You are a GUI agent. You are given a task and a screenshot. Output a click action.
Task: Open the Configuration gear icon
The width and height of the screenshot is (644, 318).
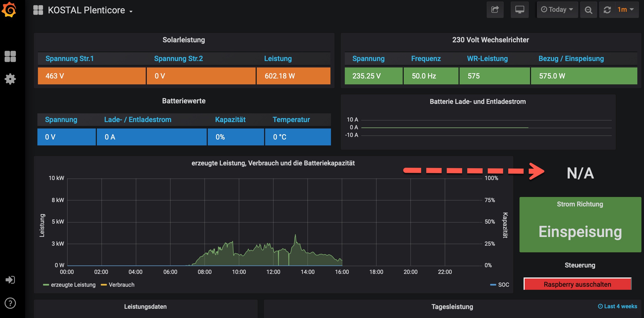(x=10, y=79)
